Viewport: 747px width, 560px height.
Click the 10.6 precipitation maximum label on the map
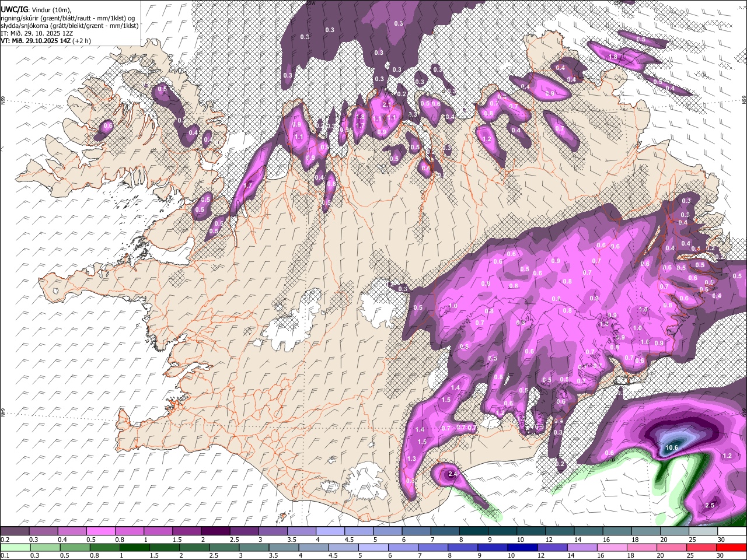[672, 447]
